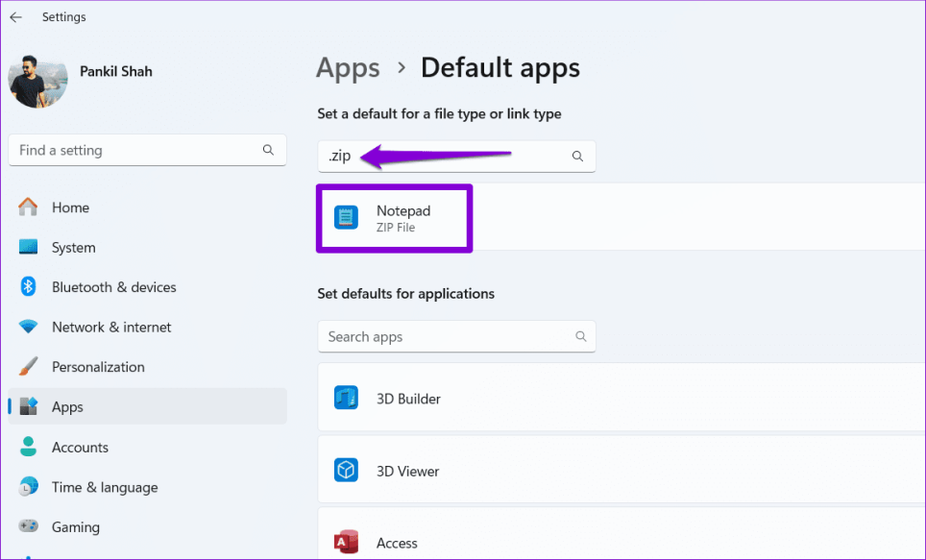Viewport: 926px width, 560px height.
Task: Click the back arrow at top left
Action: pos(15,16)
